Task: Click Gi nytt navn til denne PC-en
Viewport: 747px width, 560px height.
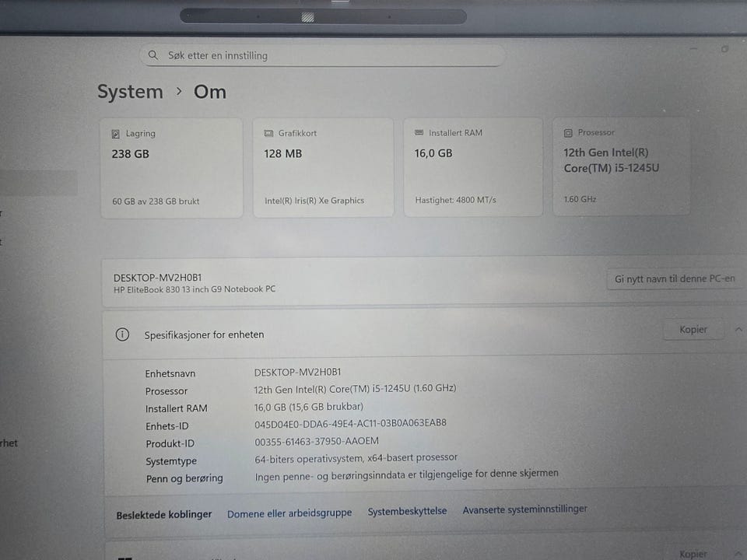Action: pos(675,278)
